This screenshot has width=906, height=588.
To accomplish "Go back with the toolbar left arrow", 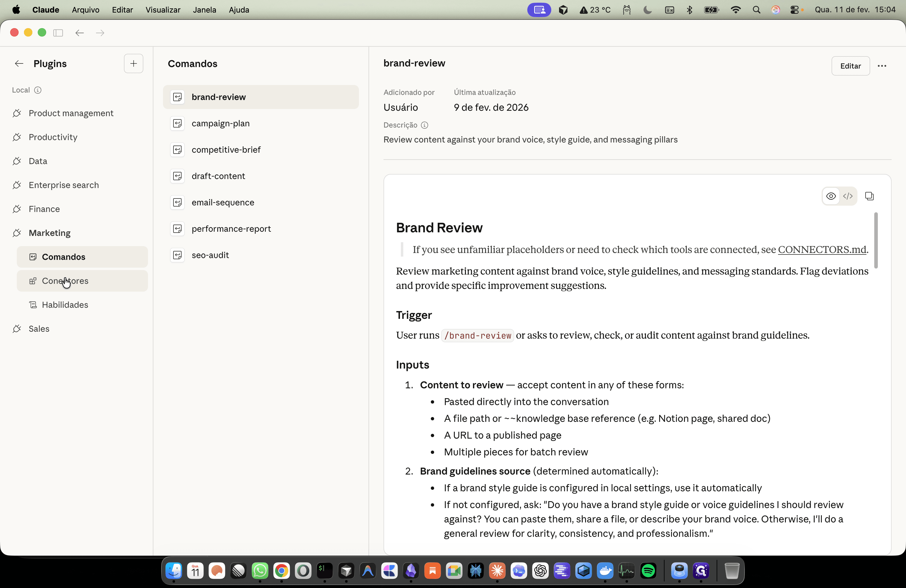I will [80, 33].
